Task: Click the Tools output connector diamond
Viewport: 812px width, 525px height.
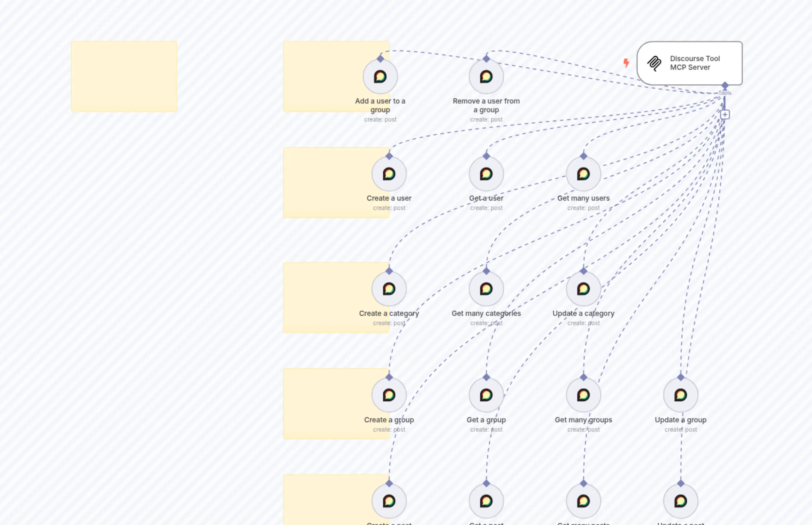Action: click(x=725, y=85)
